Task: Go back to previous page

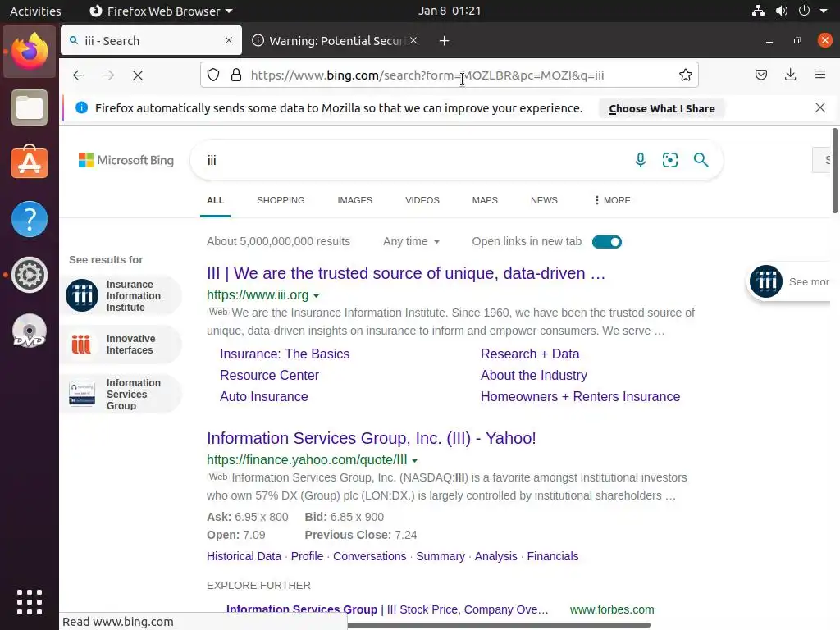Action: click(79, 75)
